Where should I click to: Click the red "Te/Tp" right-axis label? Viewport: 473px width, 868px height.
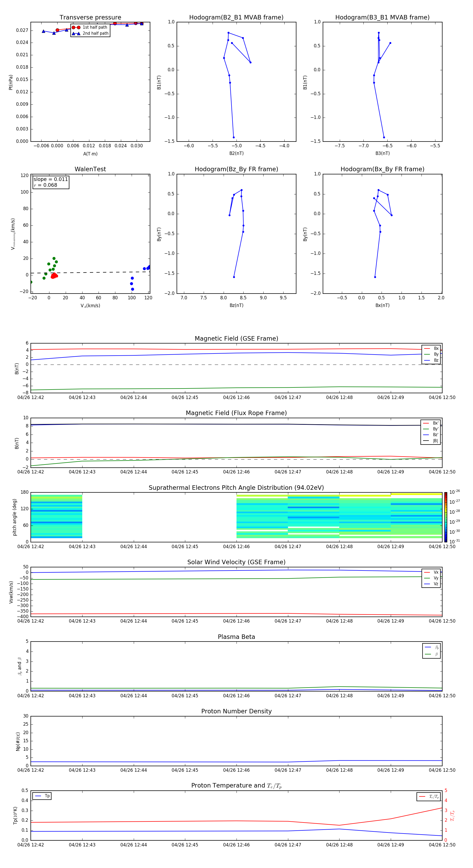452,815
